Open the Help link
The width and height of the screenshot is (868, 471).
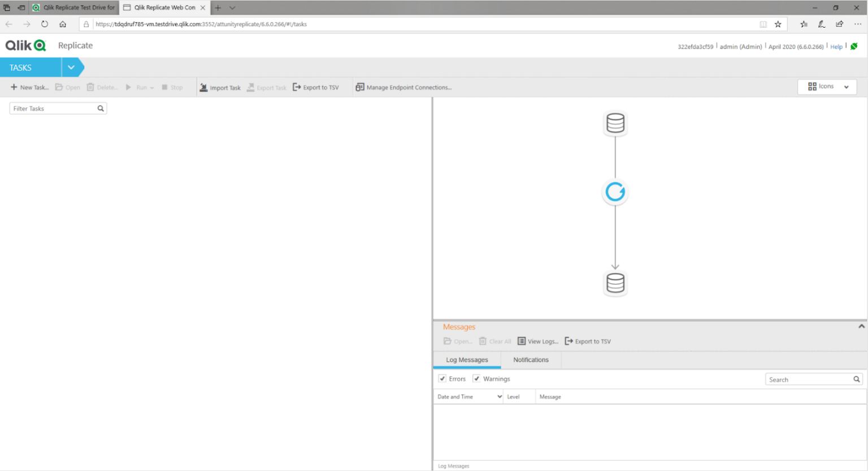[836, 47]
